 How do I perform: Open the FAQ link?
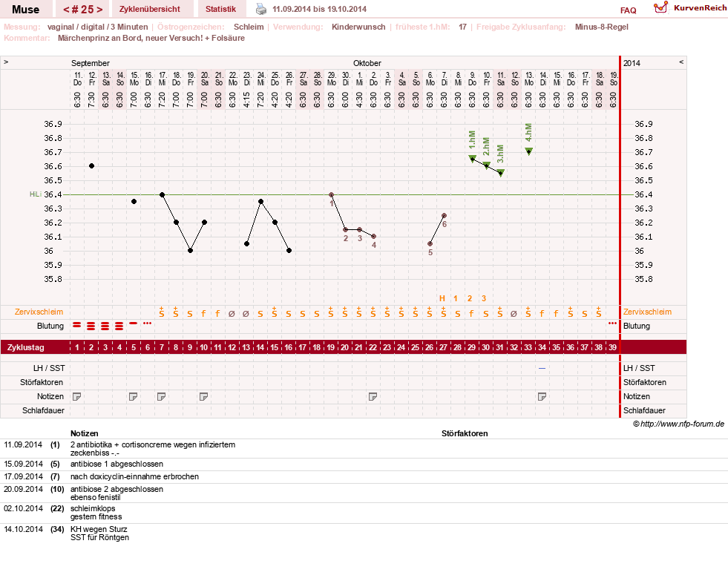click(x=628, y=10)
